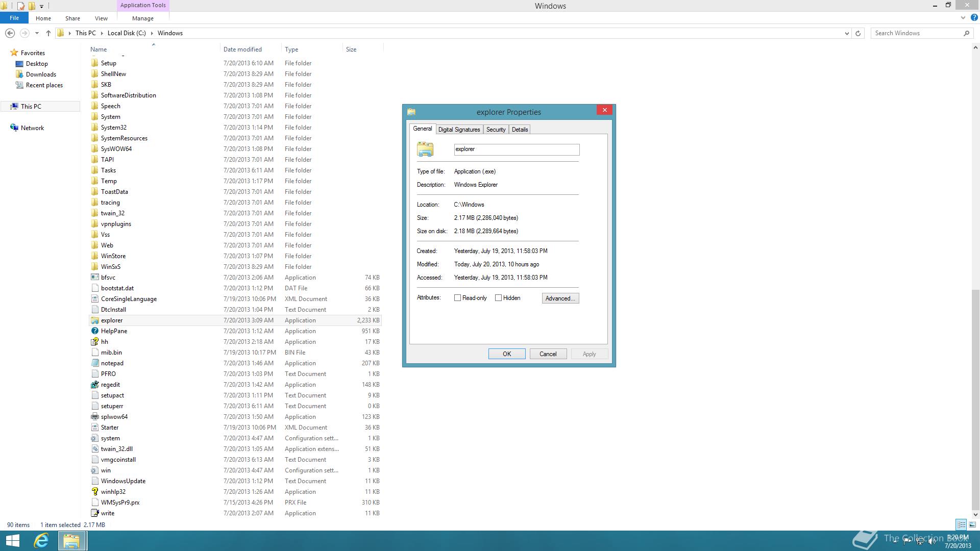Click the notepad application icon

[94, 363]
